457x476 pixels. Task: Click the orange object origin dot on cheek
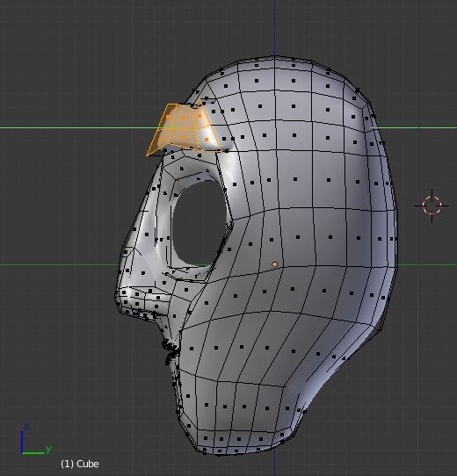click(274, 264)
